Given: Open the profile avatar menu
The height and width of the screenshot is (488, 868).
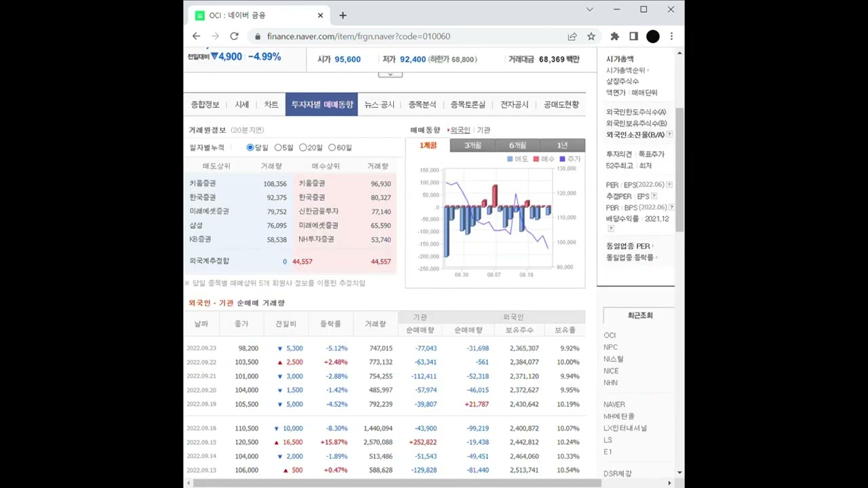Looking at the screenshot, I should coord(652,37).
